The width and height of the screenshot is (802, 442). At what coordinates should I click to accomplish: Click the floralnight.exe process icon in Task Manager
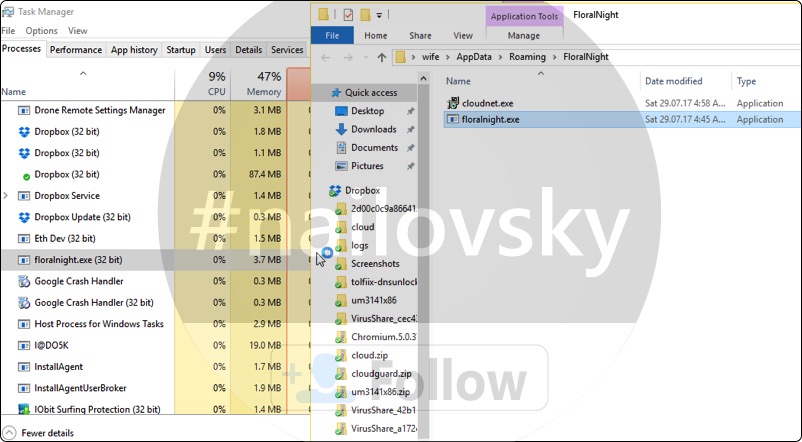tap(24, 260)
